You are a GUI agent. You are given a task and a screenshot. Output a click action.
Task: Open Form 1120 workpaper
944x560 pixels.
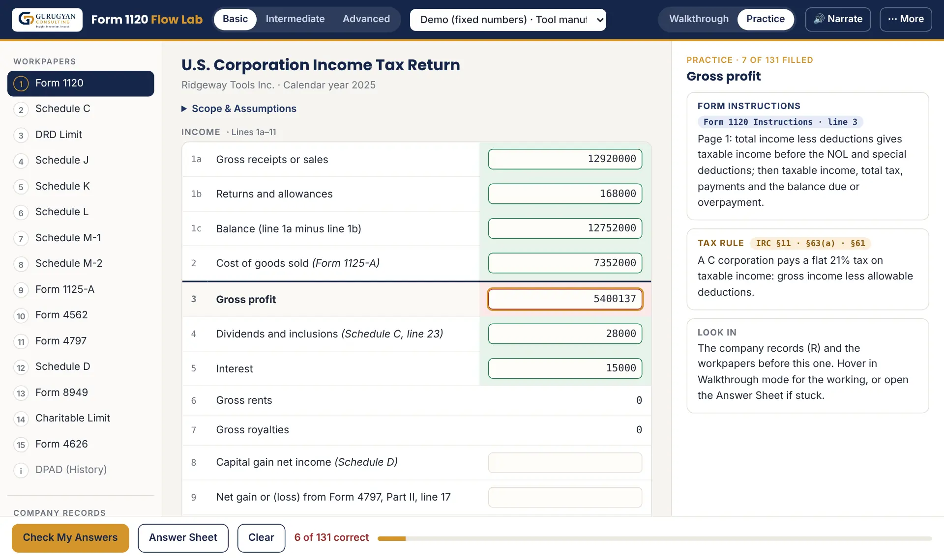81,84
